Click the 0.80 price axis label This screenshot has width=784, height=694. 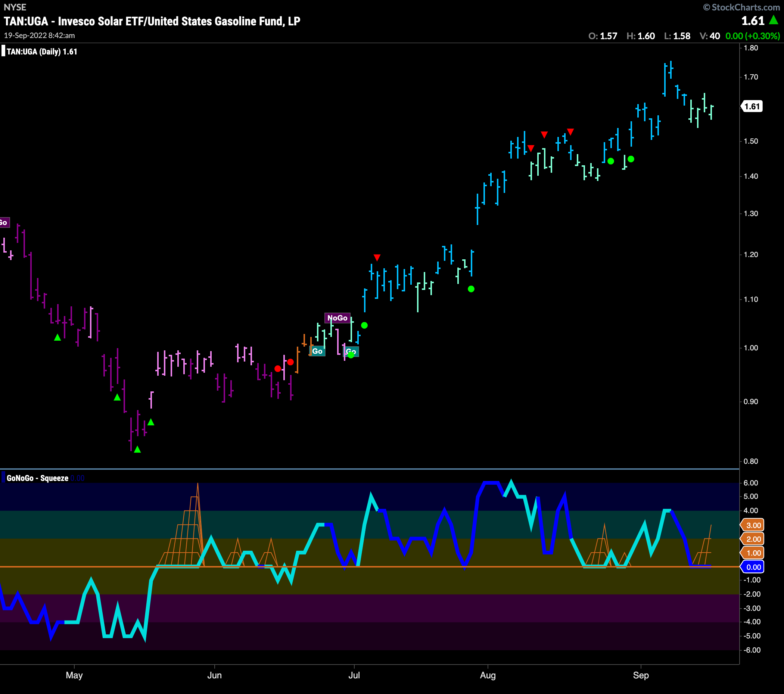click(x=751, y=461)
